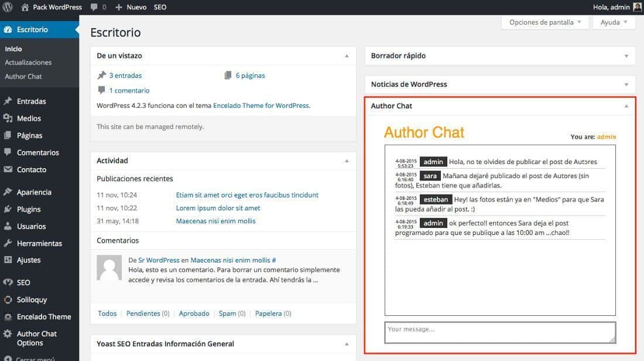Click the sara username tag in chat
Screen dimensions: 644x361
pyautogui.click(x=430, y=176)
